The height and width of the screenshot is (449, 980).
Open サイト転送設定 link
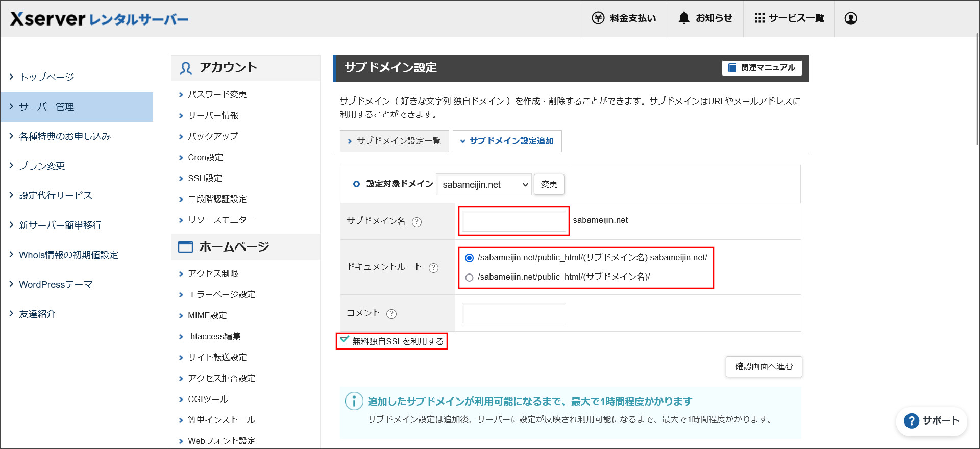coord(217,357)
